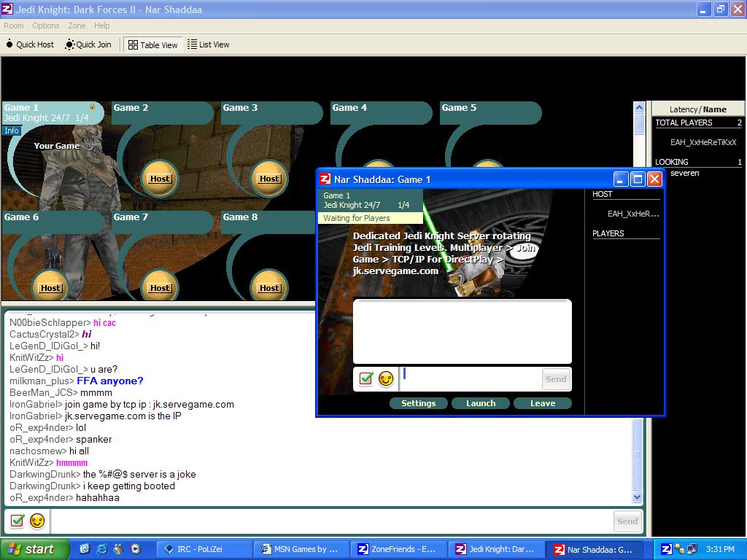Open the Windows Start menu
747x560 pixels.
coord(35,550)
